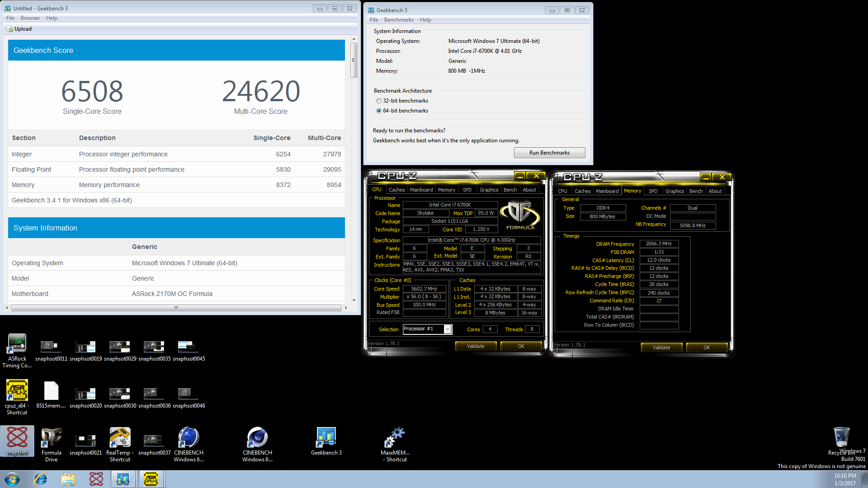This screenshot has height=488, width=868.
Task: Switch to Graphics tab in left CPU-Z
Action: pos(489,190)
